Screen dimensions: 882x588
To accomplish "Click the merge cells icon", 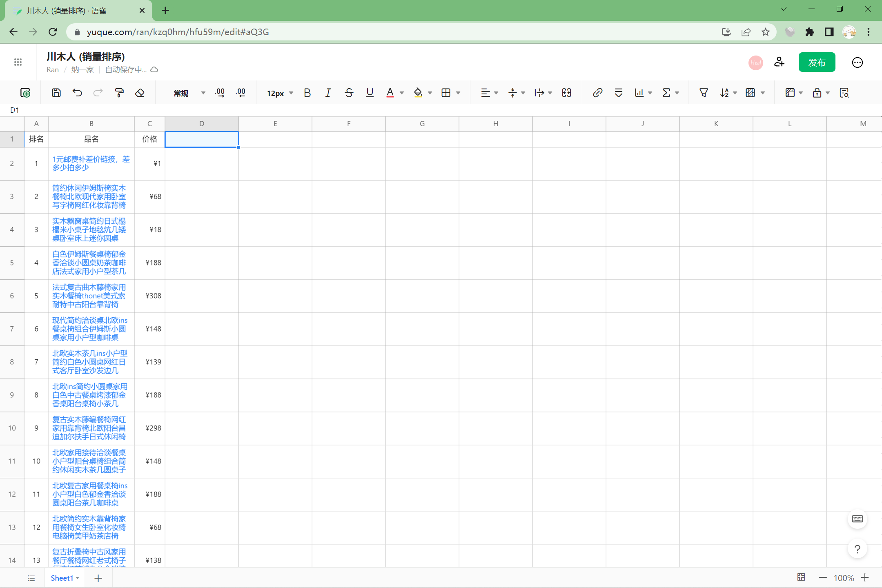I will coord(566,93).
